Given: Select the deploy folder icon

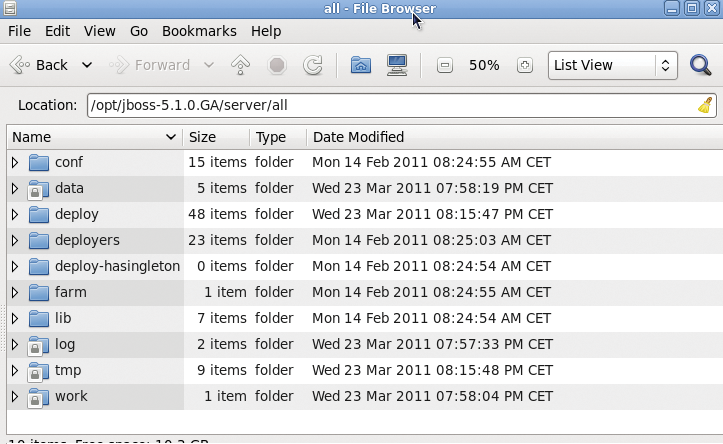Looking at the screenshot, I should tap(38, 214).
